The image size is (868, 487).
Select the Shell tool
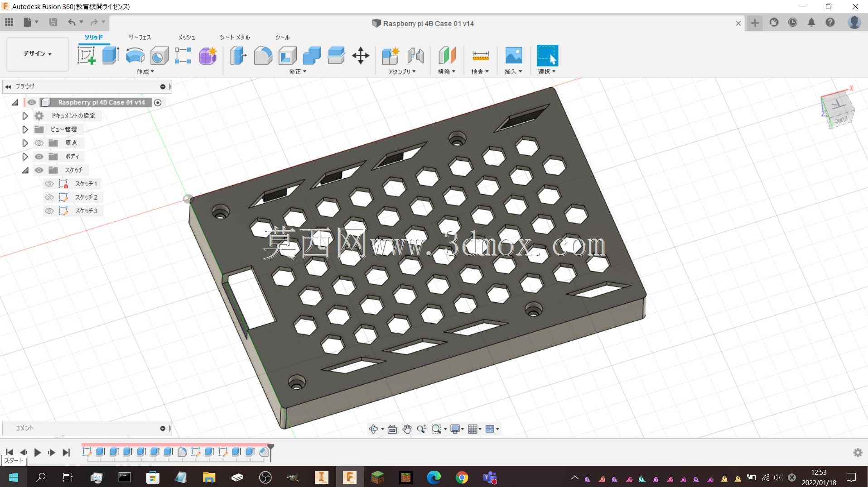(287, 56)
